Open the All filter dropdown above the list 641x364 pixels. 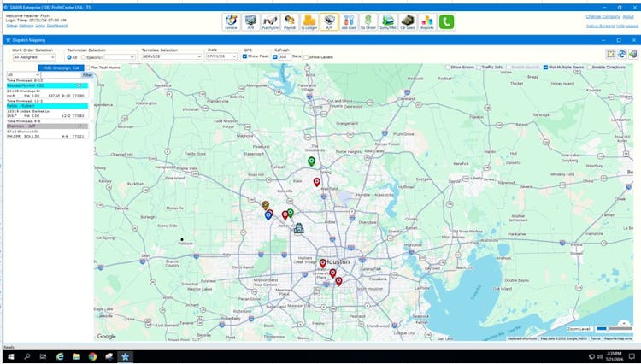click(x=23, y=75)
